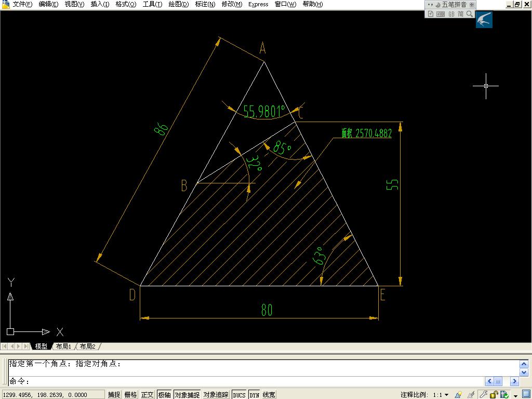The width and height of the screenshot is (532, 399).
Task: Toggle 线宽 lineweight display
Action: [269, 395]
